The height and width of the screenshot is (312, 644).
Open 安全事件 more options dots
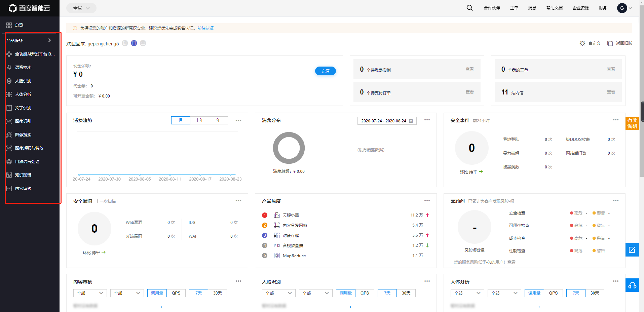(616, 120)
